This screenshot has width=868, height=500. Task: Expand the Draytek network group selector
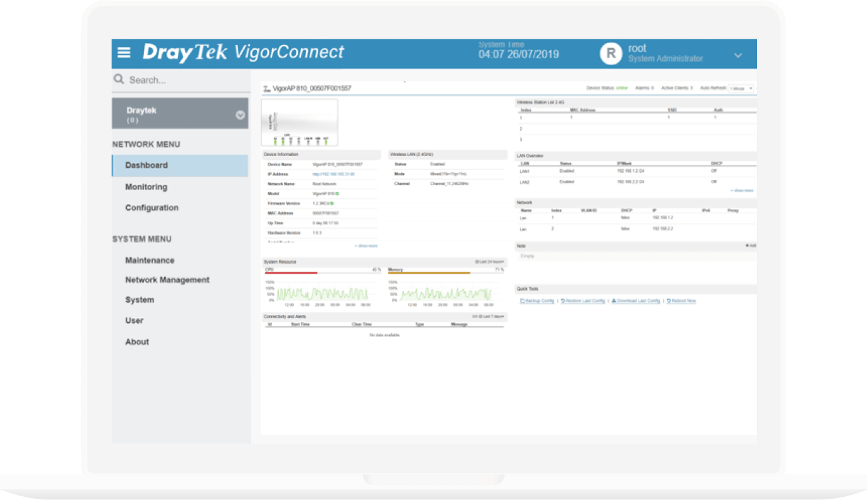(x=179, y=114)
